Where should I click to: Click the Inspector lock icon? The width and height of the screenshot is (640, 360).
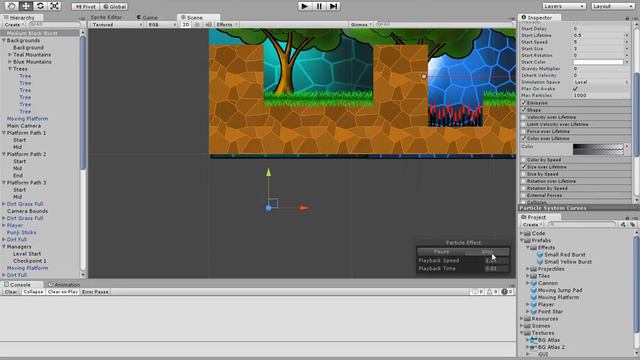[x=627, y=18]
